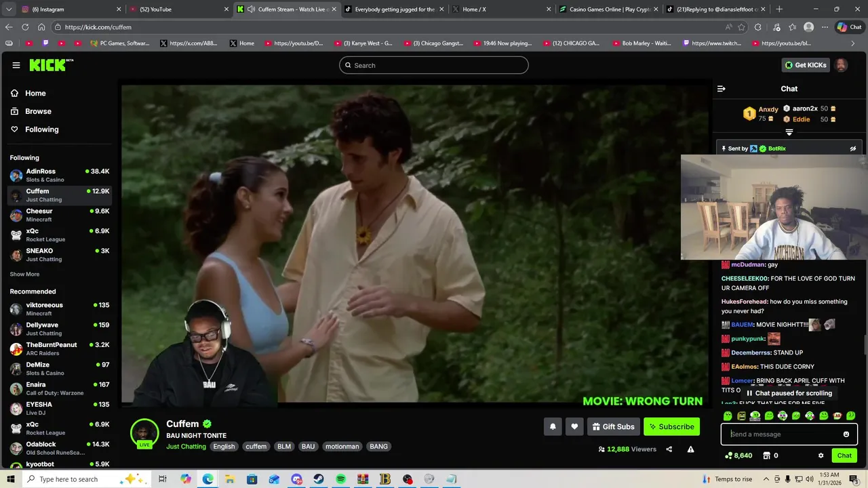Mute the Cuffem Stream tab audio icon
The height and width of the screenshot is (488, 868).
[251, 9]
